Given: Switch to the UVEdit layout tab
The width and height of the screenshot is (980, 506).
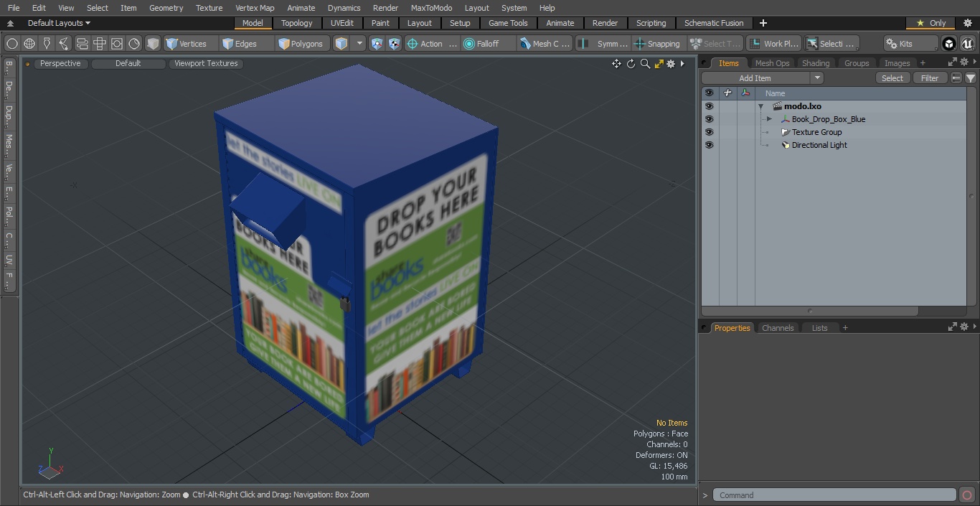Looking at the screenshot, I should pyautogui.click(x=342, y=23).
